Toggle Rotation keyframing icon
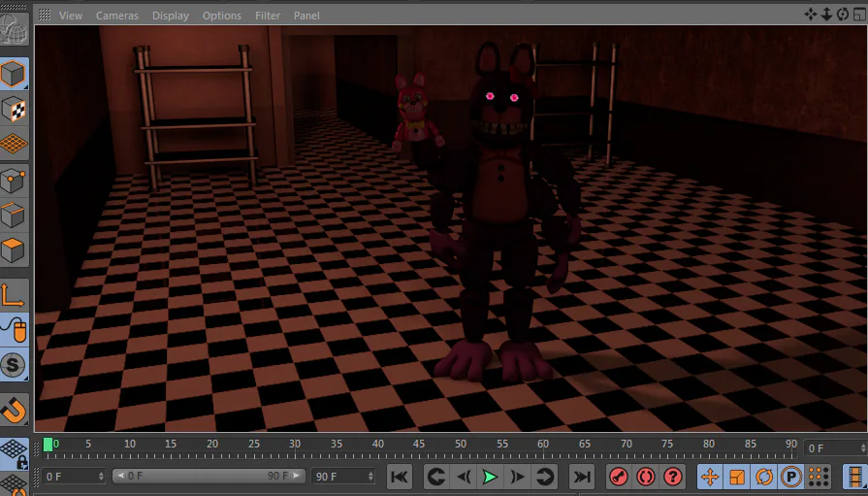The width and height of the screenshot is (868, 496). pos(764,477)
